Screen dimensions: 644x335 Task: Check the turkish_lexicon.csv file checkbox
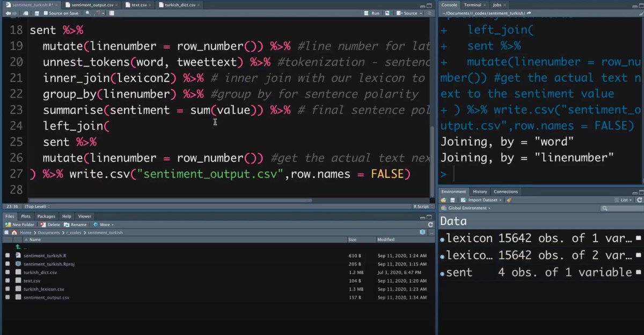(x=8, y=289)
